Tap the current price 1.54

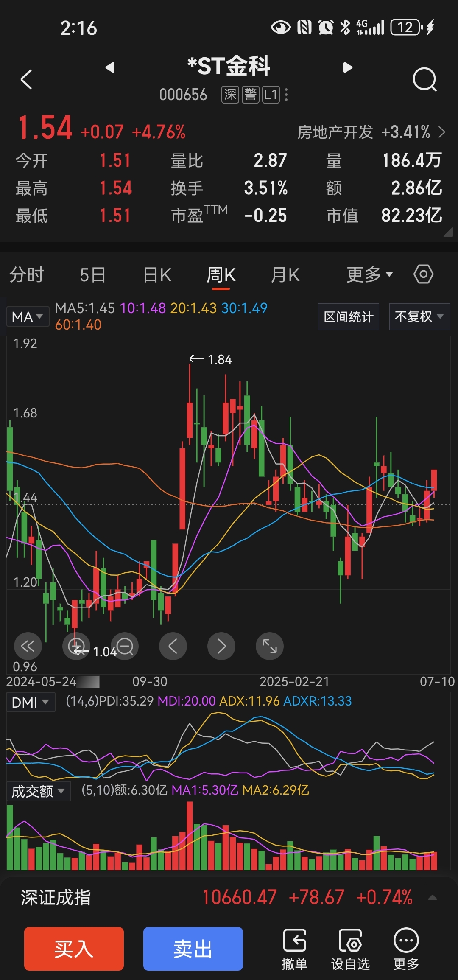tap(45, 128)
